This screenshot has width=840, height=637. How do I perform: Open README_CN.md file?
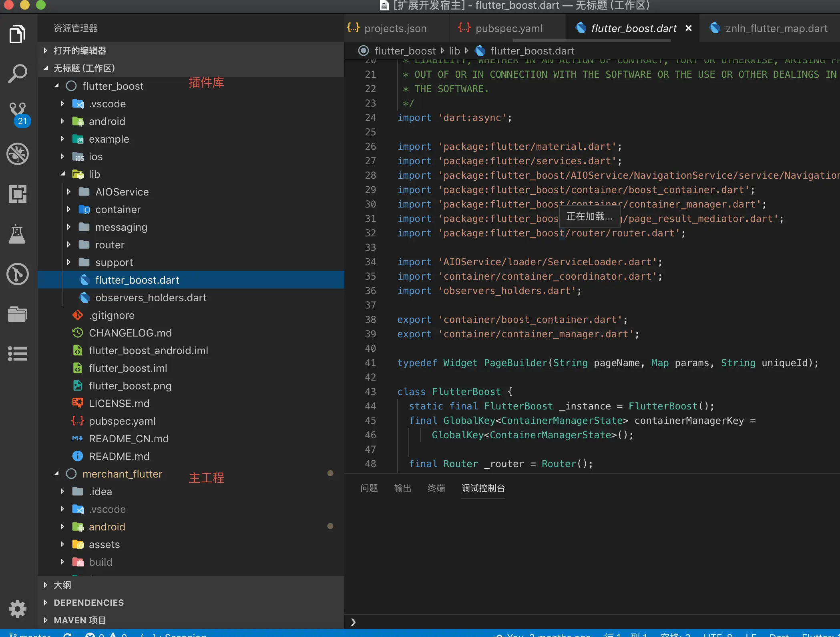pyautogui.click(x=128, y=439)
